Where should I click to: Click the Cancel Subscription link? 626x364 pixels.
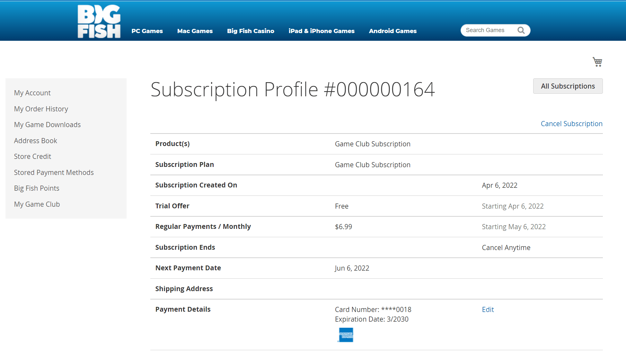click(571, 124)
